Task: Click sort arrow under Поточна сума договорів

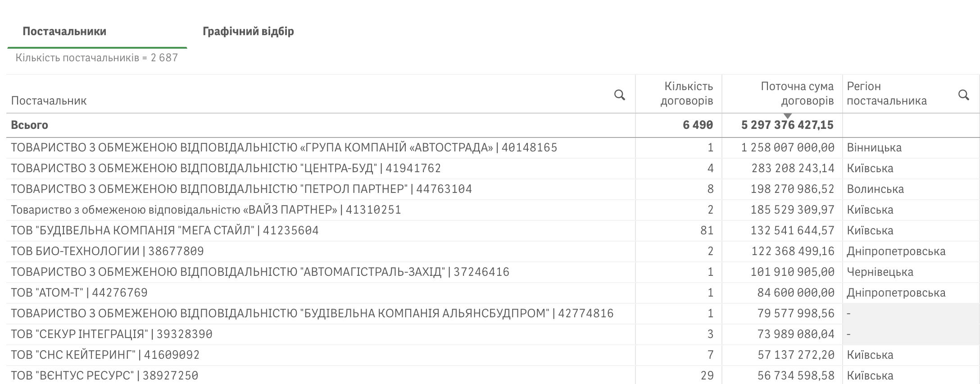Action: tap(788, 116)
